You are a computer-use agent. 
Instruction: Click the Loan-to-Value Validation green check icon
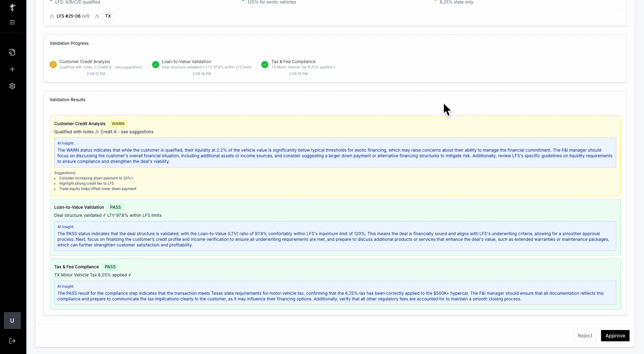(x=156, y=65)
